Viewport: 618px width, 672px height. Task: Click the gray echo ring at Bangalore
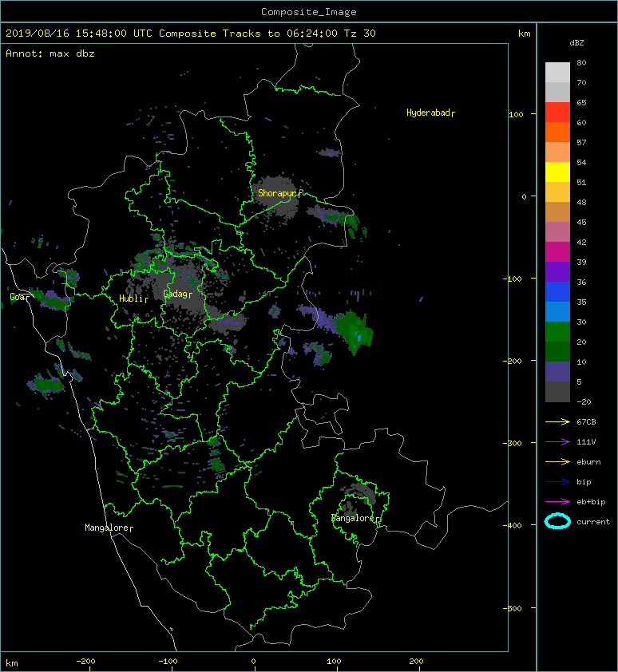click(359, 497)
